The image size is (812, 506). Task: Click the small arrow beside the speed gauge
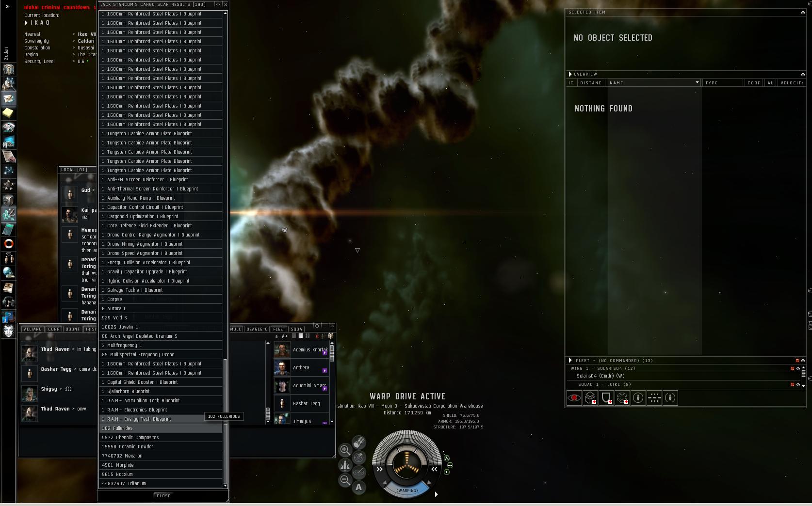[x=436, y=494]
